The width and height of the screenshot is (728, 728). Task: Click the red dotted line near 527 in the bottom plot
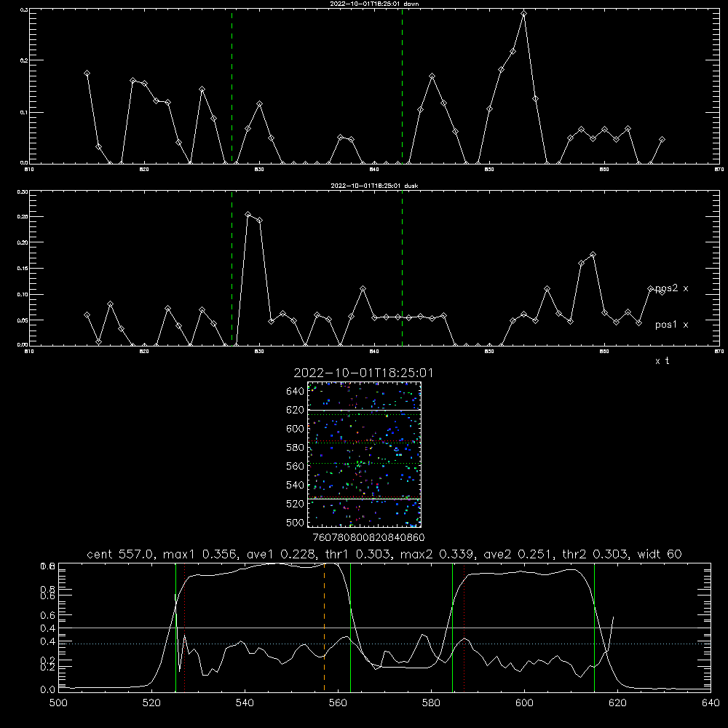pyautogui.click(x=184, y=627)
